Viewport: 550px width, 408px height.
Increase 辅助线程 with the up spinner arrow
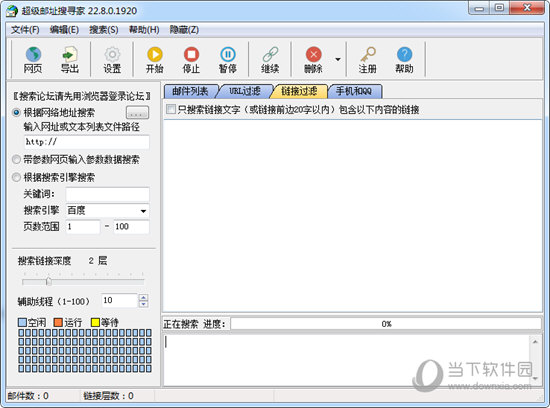click(143, 297)
